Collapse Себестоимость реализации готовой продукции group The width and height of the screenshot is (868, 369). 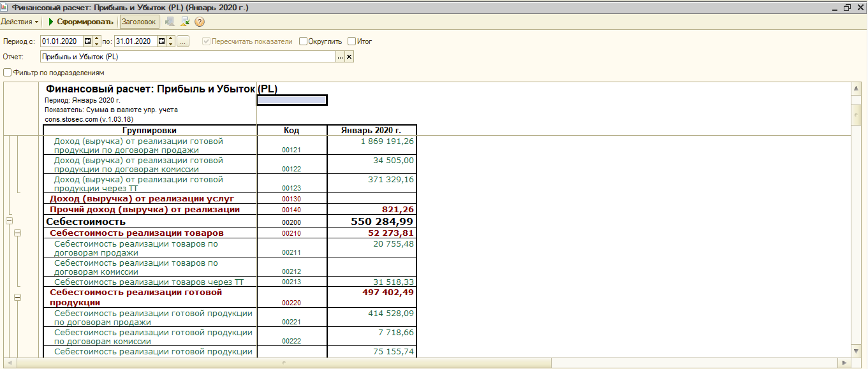click(17, 297)
